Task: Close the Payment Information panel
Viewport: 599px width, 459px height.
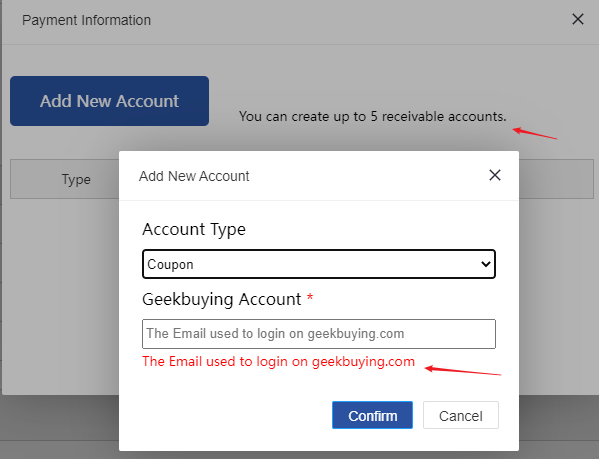Action: [578, 19]
